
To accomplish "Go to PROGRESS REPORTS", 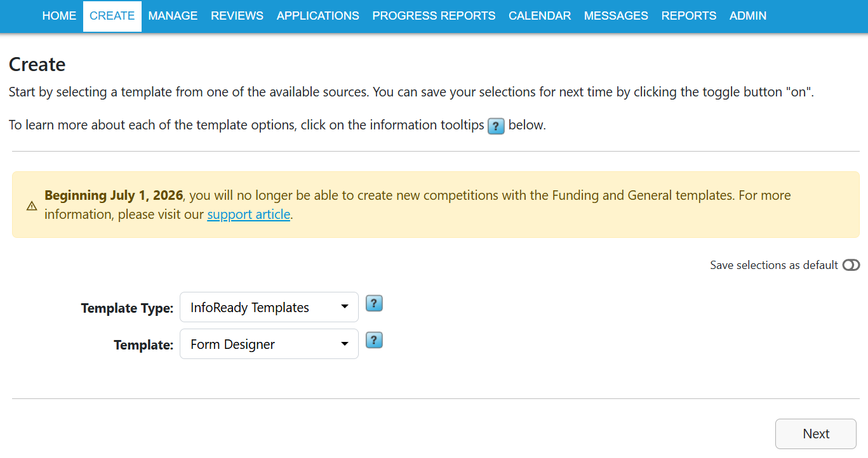I will click(434, 16).
